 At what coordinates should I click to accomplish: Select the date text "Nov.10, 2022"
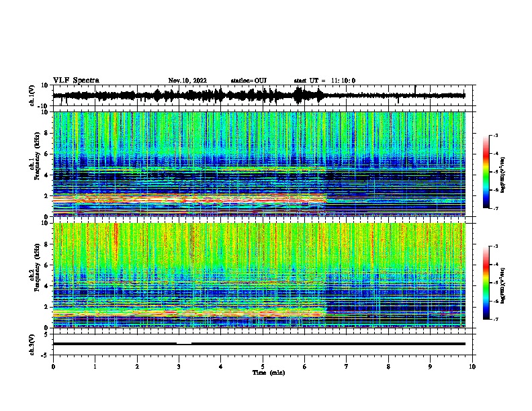[x=187, y=81]
